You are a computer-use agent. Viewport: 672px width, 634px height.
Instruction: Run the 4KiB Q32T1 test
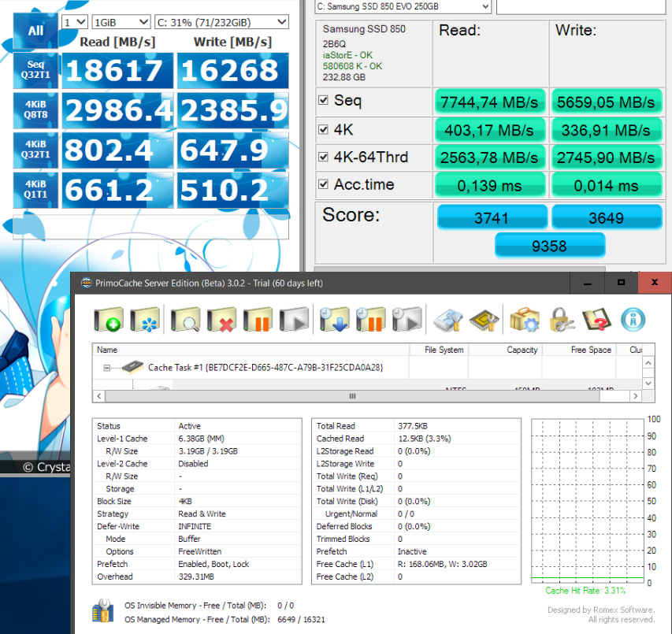35,150
